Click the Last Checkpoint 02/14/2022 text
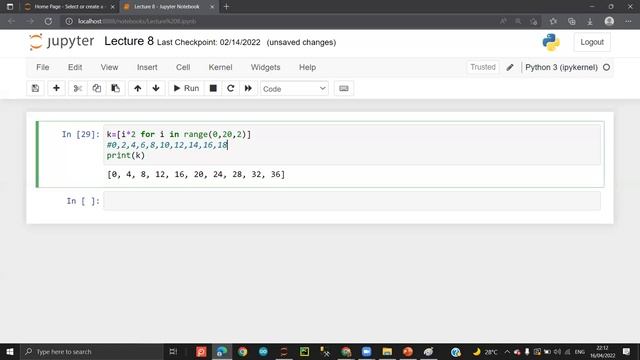 point(209,42)
